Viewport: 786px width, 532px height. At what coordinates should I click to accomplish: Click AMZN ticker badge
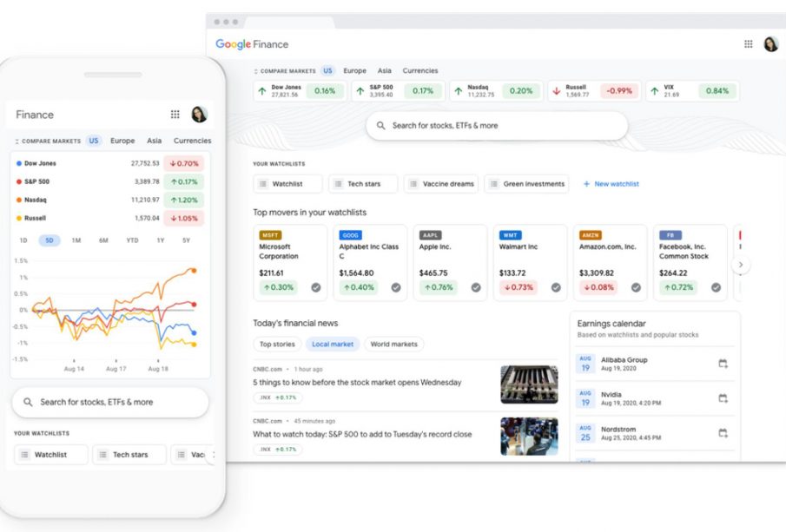pos(591,235)
